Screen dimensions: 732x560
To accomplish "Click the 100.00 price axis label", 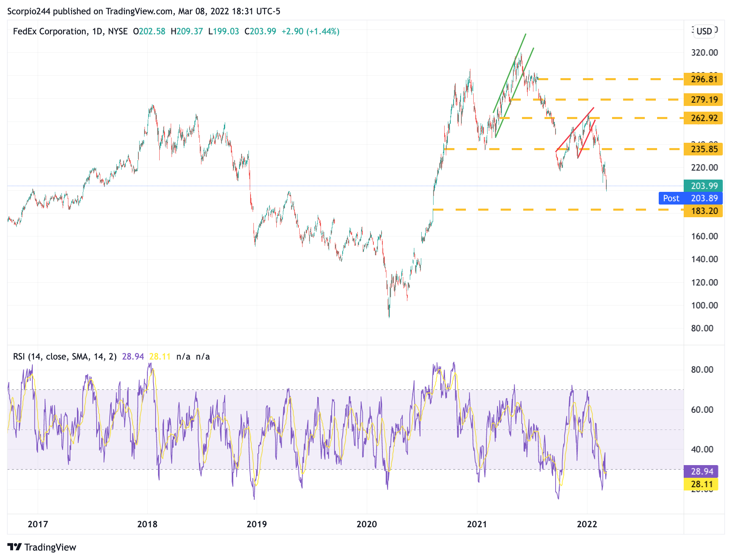I will click(x=704, y=306).
